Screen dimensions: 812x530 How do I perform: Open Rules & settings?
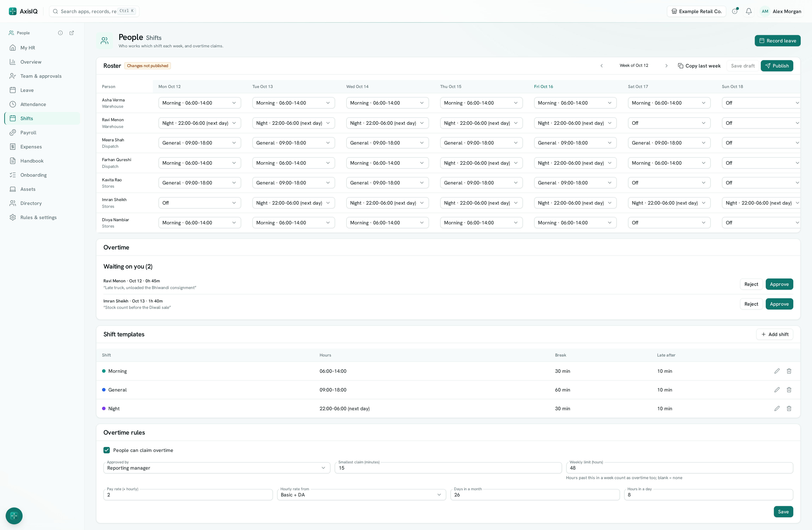click(42, 217)
